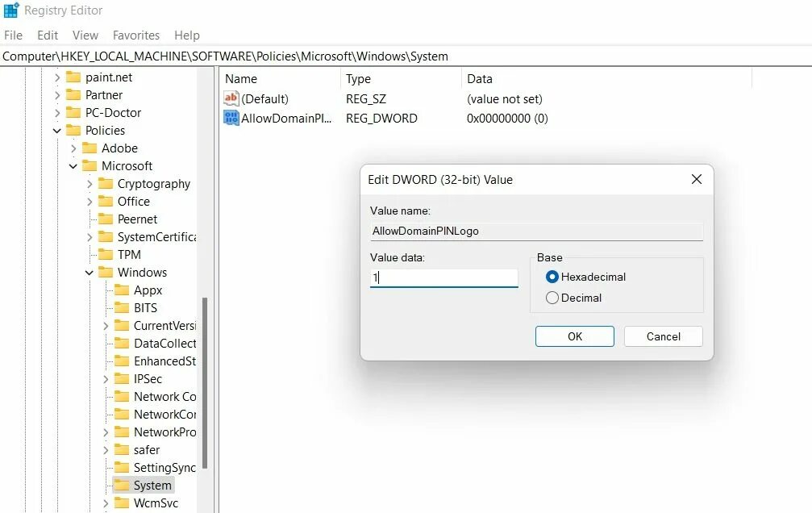The height and width of the screenshot is (513, 812).
Task: Click the (value not set) data cell
Action: click(x=505, y=98)
